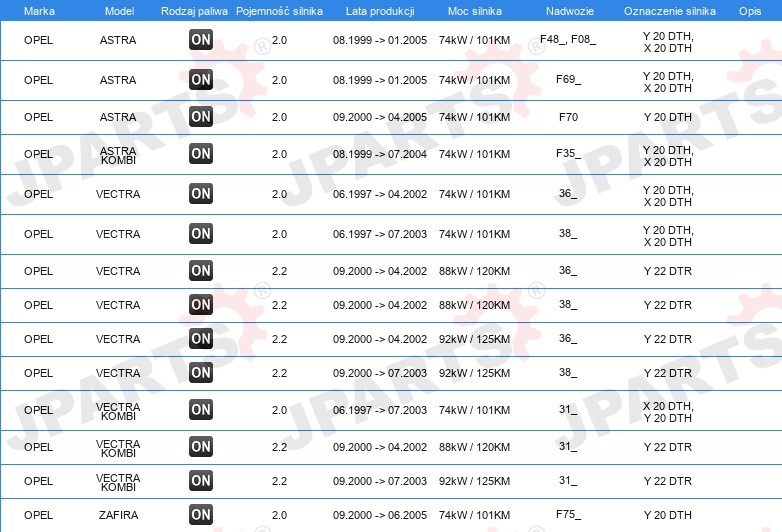This screenshot has width=782, height=532.
Task: Select the body code cell F75_
Action: coord(569,514)
